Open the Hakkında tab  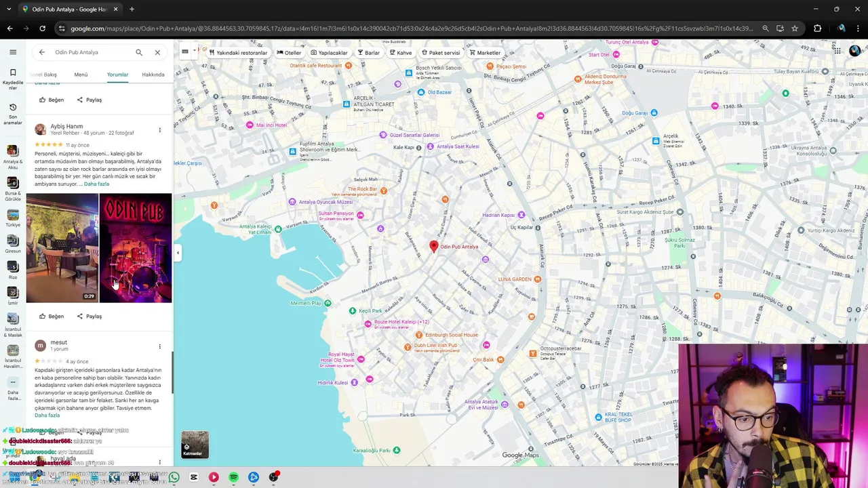(153, 75)
